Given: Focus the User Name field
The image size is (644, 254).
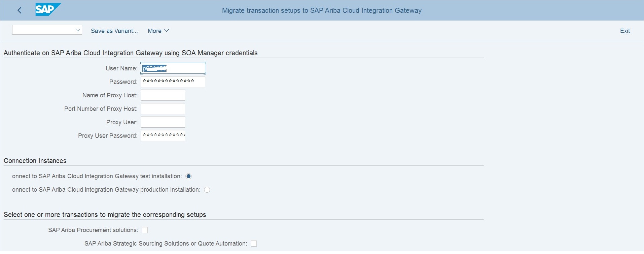Looking at the screenshot, I should 173,68.
